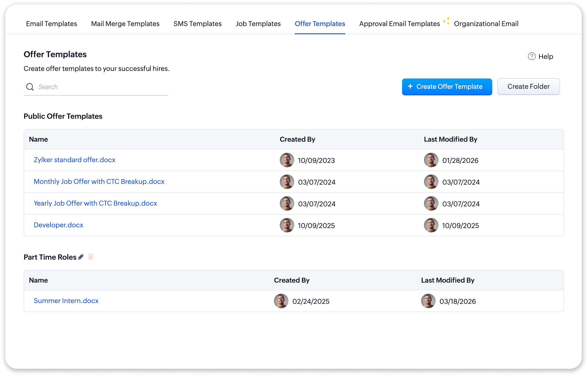Go to the SMS Templates tab
The width and height of the screenshot is (588, 376).
(x=197, y=24)
